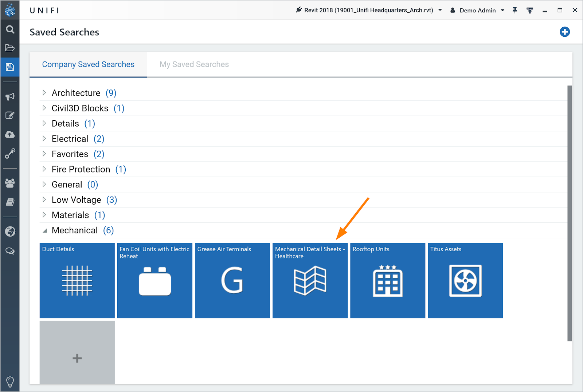The height and width of the screenshot is (392, 583).
Task: Click the Architecture category label
Action: [x=76, y=93]
